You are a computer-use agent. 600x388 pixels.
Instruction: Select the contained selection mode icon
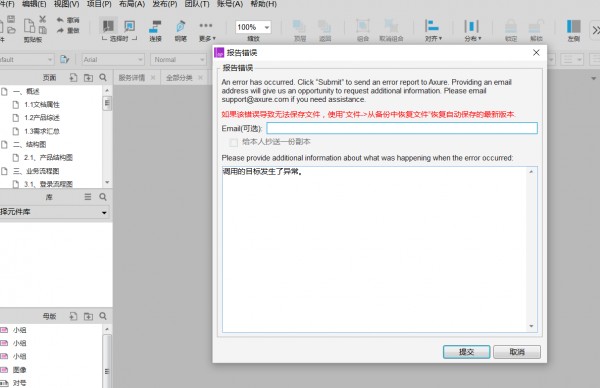[130, 26]
